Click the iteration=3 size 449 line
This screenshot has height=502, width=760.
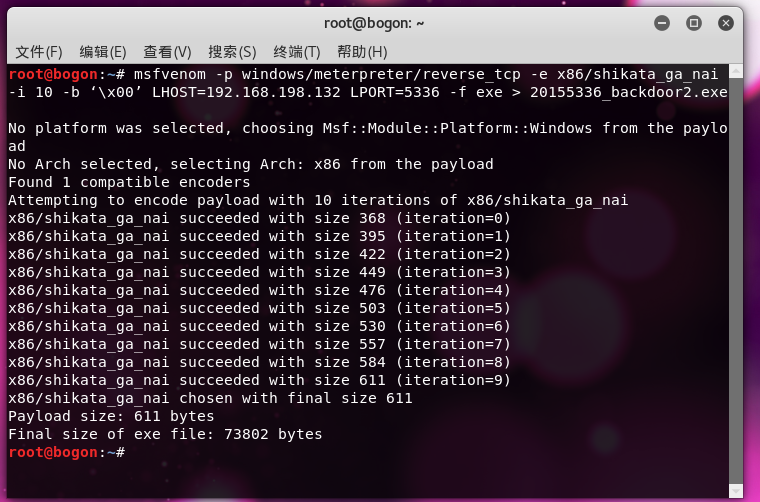259,272
